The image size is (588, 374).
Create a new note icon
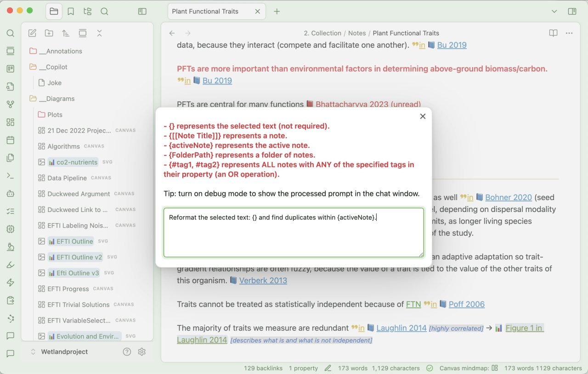[32, 33]
